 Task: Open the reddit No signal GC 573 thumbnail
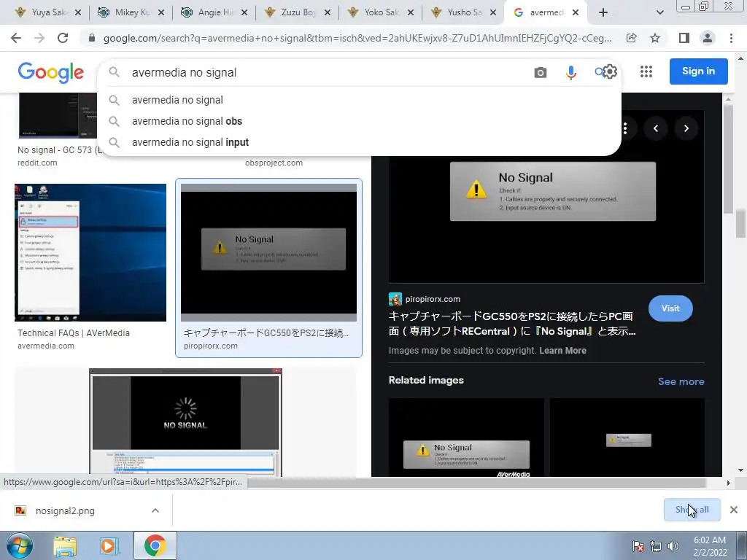(x=57, y=116)
